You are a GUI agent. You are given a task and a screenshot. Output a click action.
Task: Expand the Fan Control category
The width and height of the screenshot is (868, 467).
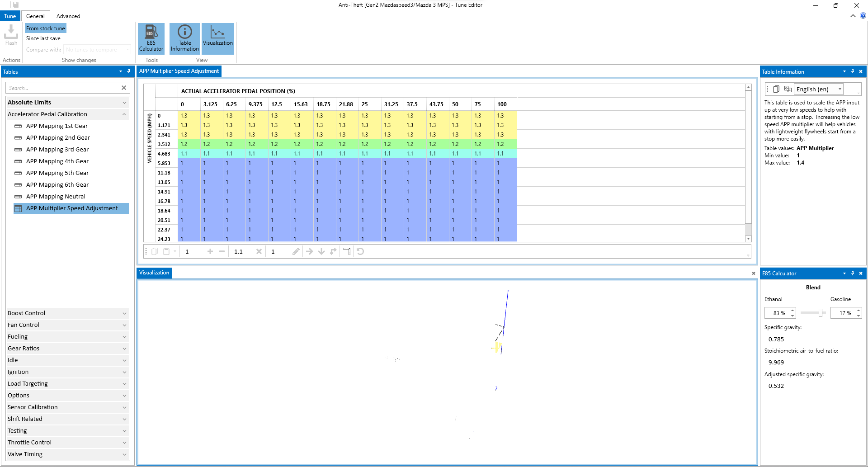(x=67, y=325)
